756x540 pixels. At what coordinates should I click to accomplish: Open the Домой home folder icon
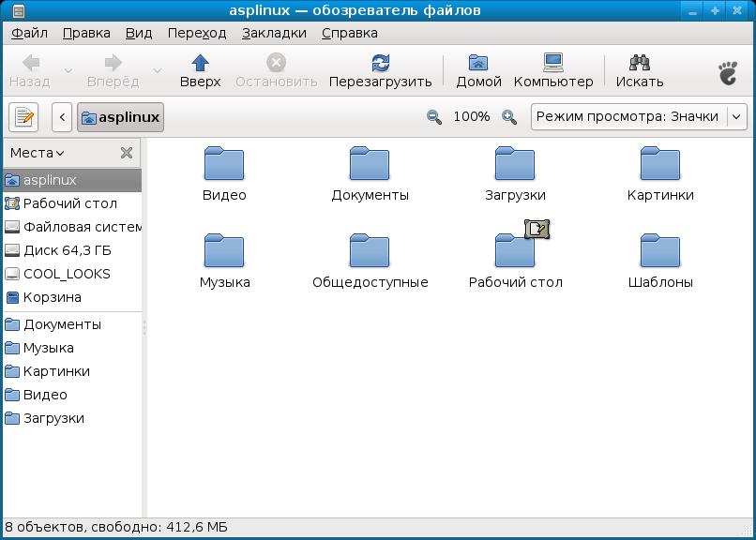point(478,63)
